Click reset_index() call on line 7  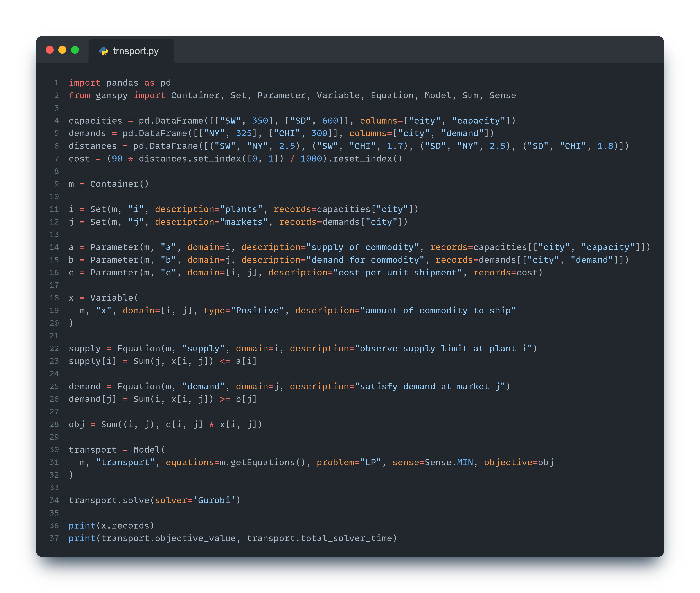pyautogui.click(x=367, y=159)
